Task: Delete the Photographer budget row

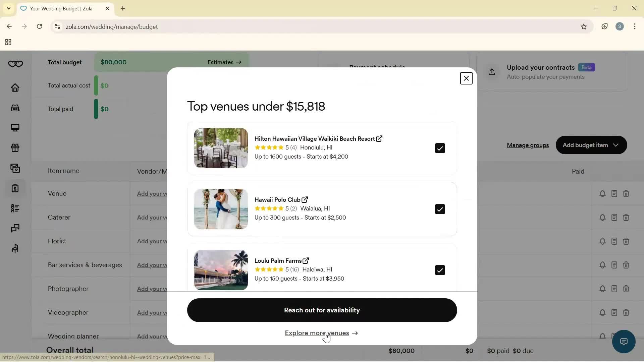Action: click(627, 289)
